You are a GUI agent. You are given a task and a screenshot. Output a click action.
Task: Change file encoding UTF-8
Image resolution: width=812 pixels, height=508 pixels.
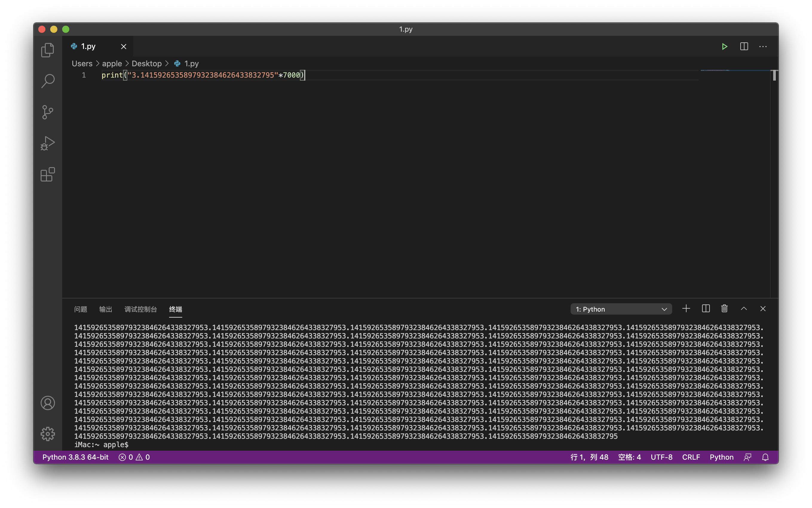click(x=661, y=457)
